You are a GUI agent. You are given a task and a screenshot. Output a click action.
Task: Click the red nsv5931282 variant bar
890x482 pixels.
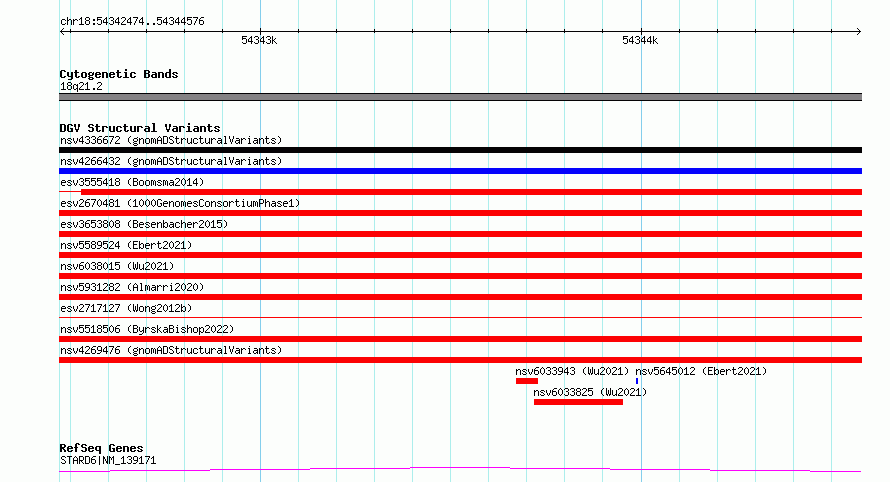460,297
